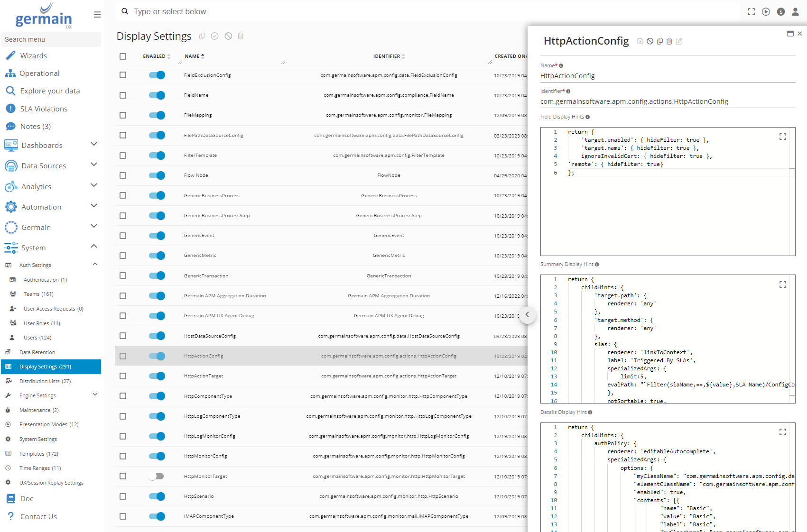This screenshot has width=807, height=532.
Task: Toggle the hamburger menu next to germain logo
Action: 97,15
